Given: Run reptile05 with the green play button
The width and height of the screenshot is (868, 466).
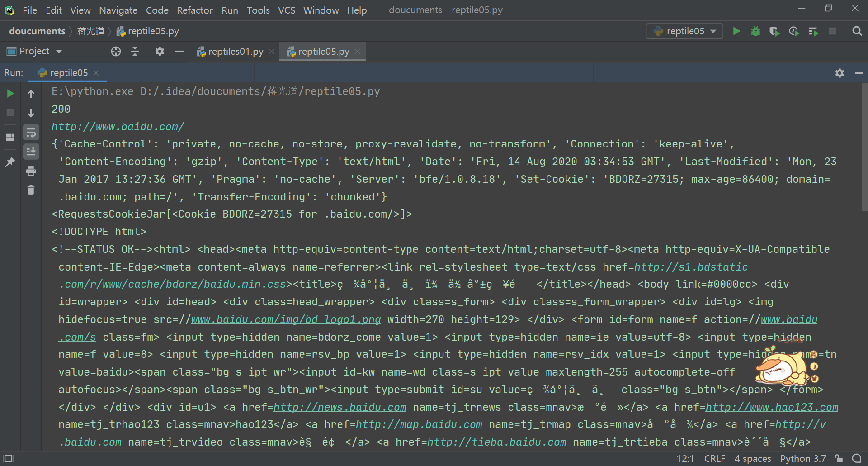Looking at the screenshot, I should tap(736, 31).
